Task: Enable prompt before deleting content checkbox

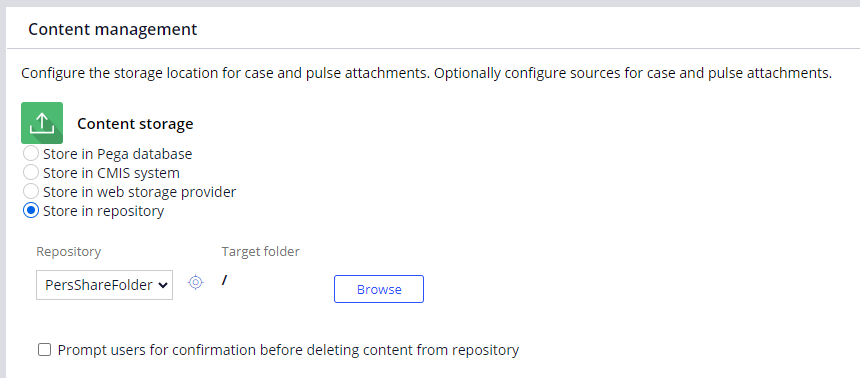Action: (44, 349)
